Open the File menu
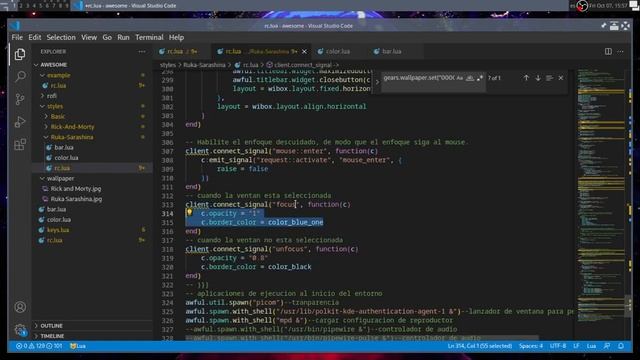The width and height of the screenshot is (640, 360). [x=17, y=37]
